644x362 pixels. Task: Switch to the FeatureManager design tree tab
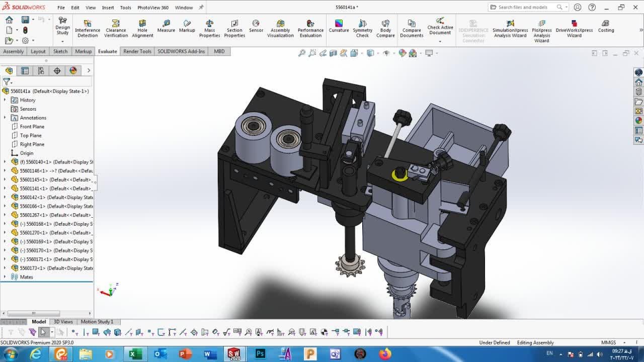pyautogui.click(x=9, y=71)
